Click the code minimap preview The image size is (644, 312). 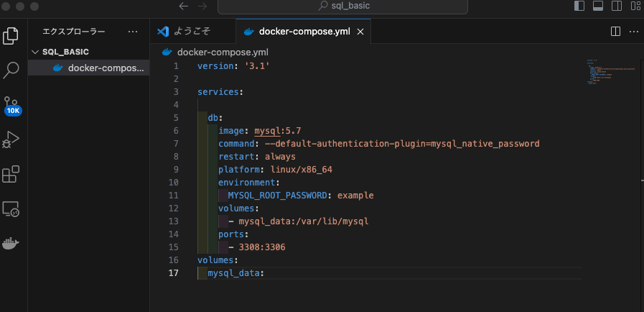[611, 72]
